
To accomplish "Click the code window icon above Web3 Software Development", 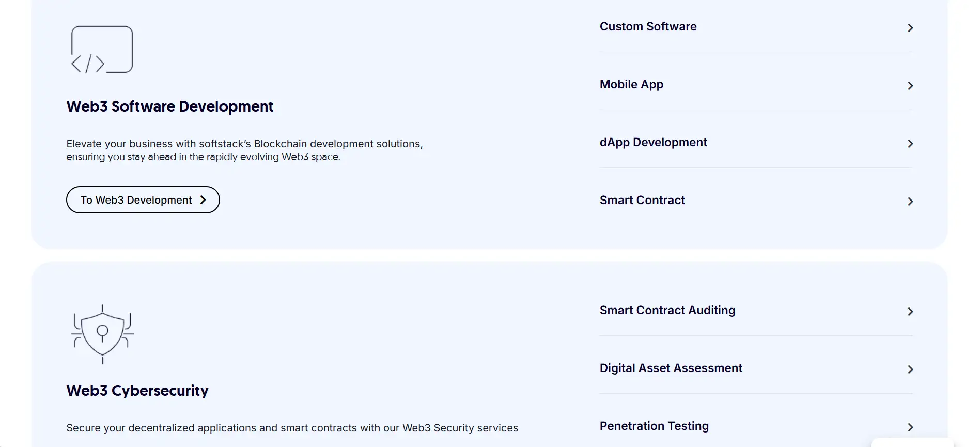I will pyautogui.click(x=102, y=50).
